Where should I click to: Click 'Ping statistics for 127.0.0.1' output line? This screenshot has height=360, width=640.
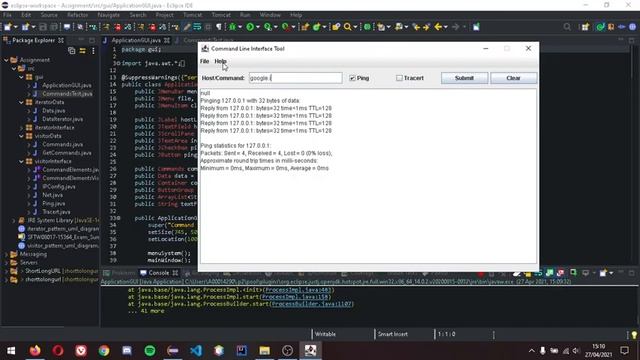pyautogui.click(x=235, y=146)
